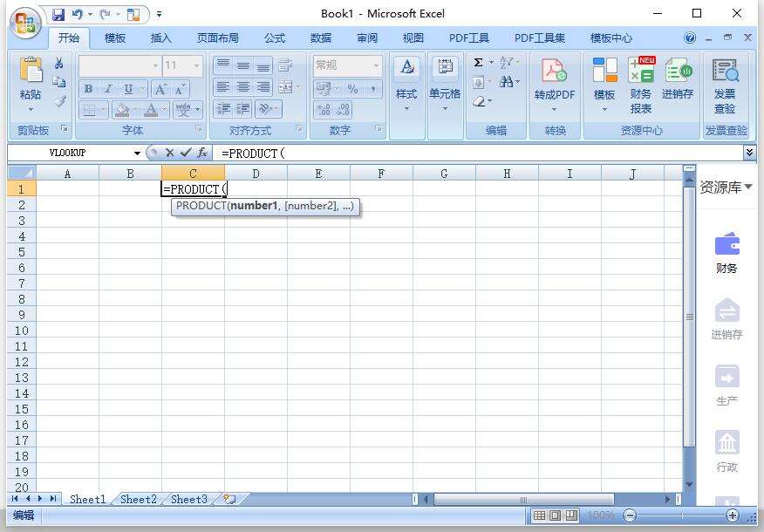Switch to the Review (审阅) tab
Viewport: 764px width, 532px height.
coord(367,38)
